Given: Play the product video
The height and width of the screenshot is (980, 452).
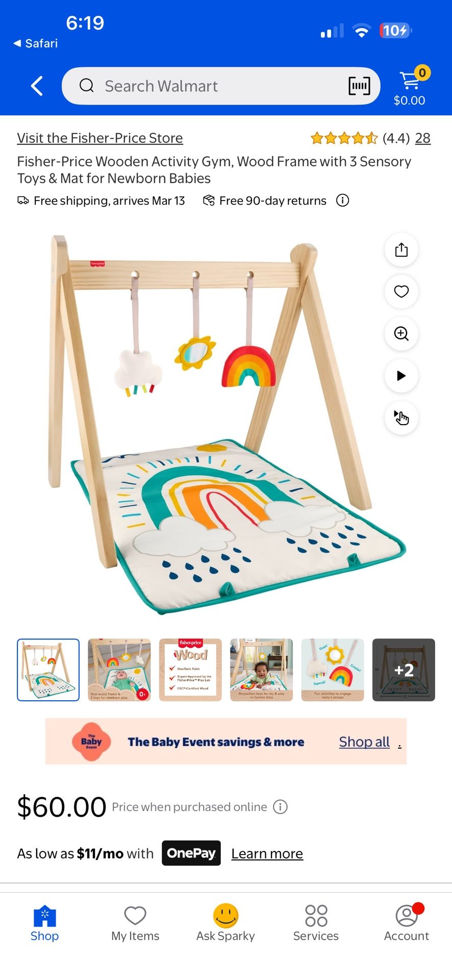Looking at the screenshot, I should click(x=401, y=376).
